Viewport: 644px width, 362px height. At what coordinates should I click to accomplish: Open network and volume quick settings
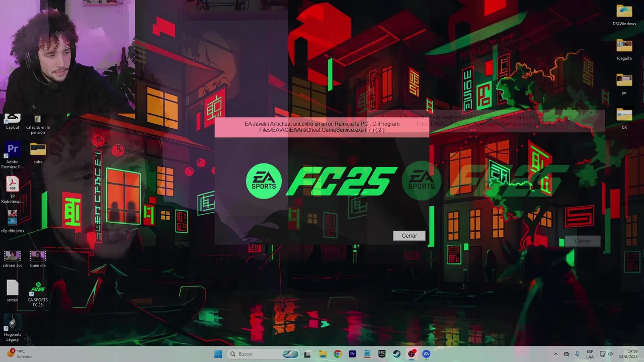607,354
